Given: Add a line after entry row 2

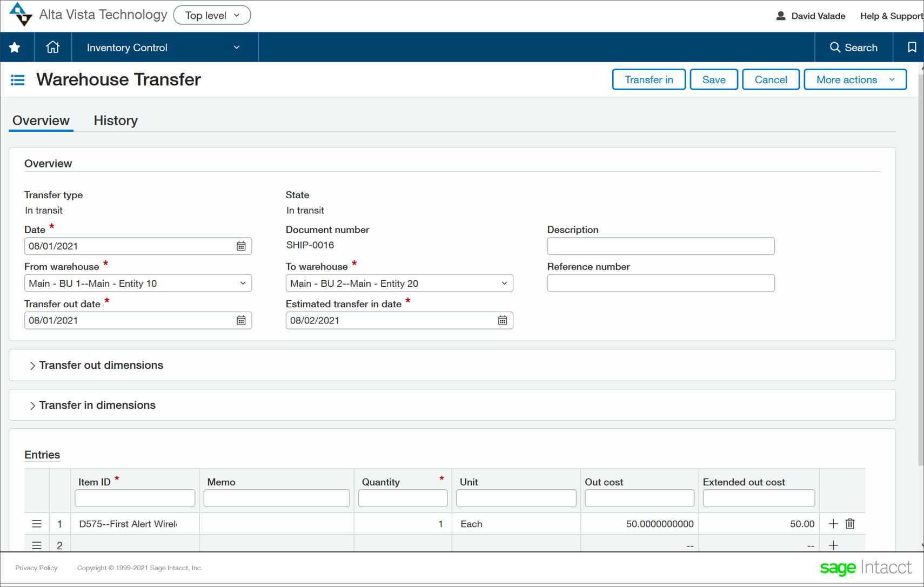Looking at the screenshot, I should point(833,545).
